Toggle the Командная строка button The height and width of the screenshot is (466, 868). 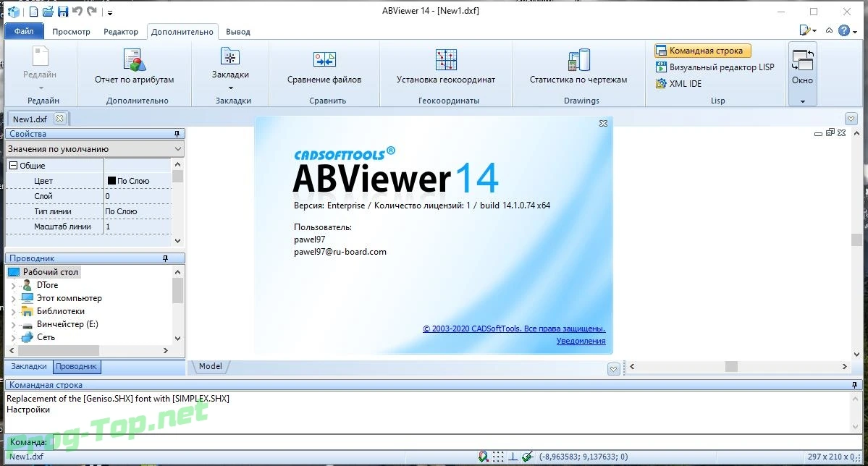702,51
